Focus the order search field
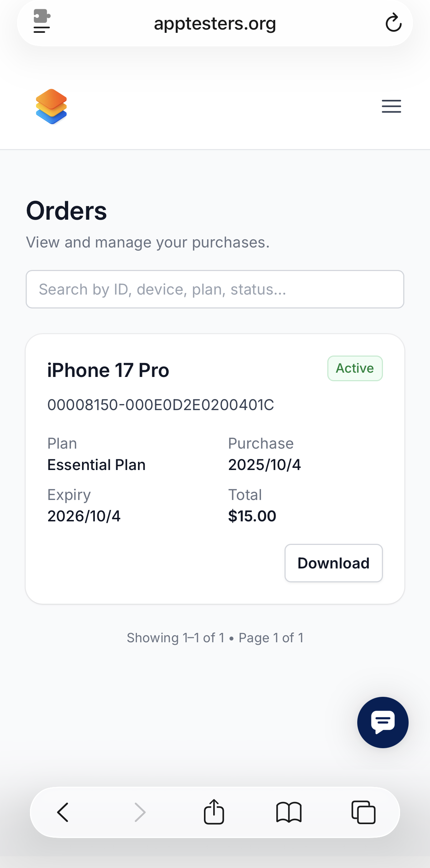Viewport: 430px width, 868px height. tap(215, 289)
